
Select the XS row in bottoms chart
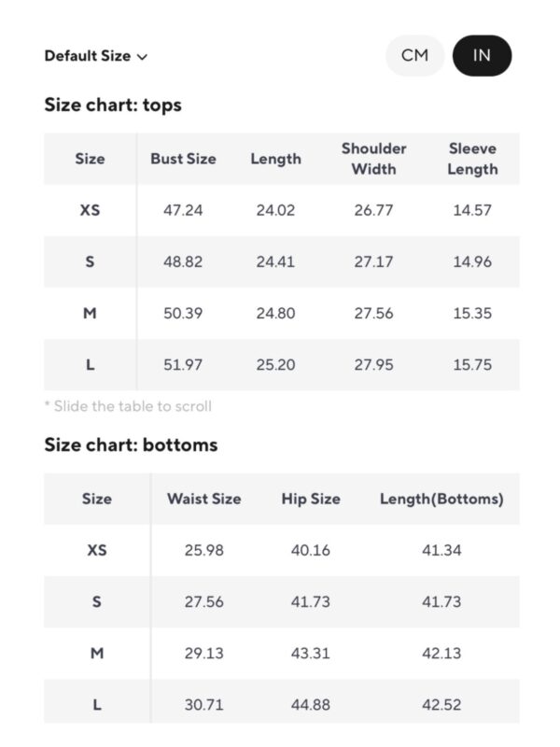tap(282, 550)
